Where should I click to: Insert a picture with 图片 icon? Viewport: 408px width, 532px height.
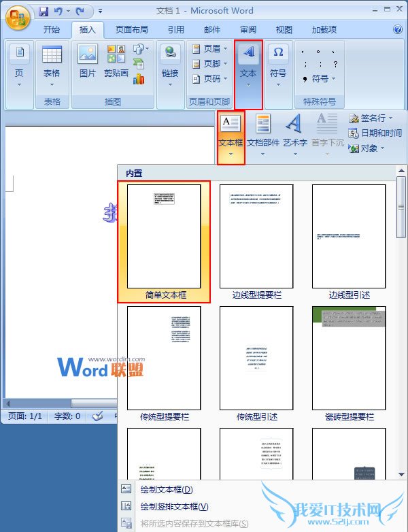(x=88, y=61)
